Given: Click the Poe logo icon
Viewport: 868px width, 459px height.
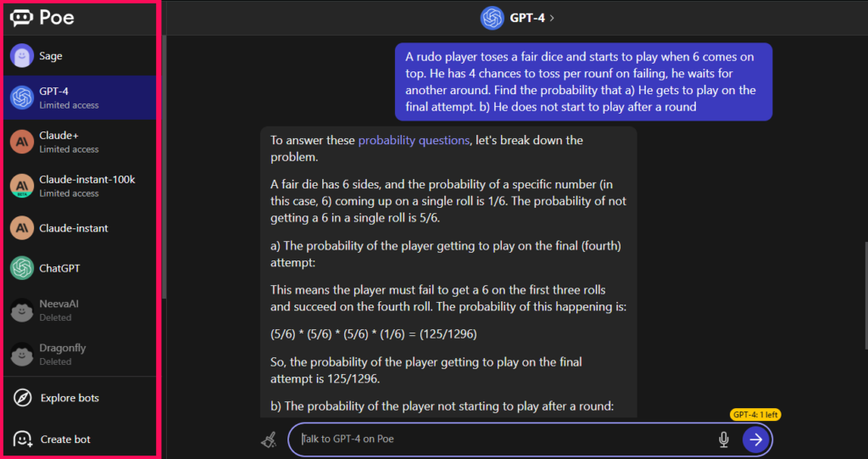Looking at the screenshot, I should point(21,18).
